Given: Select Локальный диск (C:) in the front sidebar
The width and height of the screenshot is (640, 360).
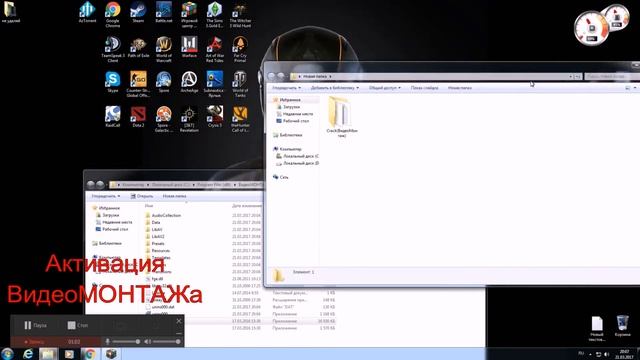Looking at the screenshot, I should point(298,156).
